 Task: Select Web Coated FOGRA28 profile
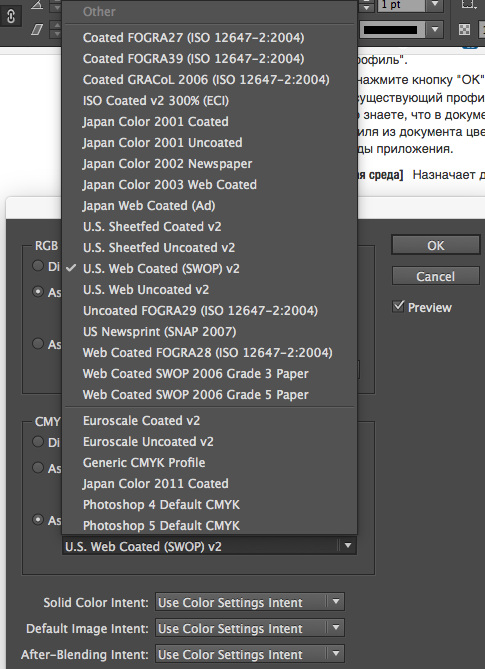click(209, 352)
